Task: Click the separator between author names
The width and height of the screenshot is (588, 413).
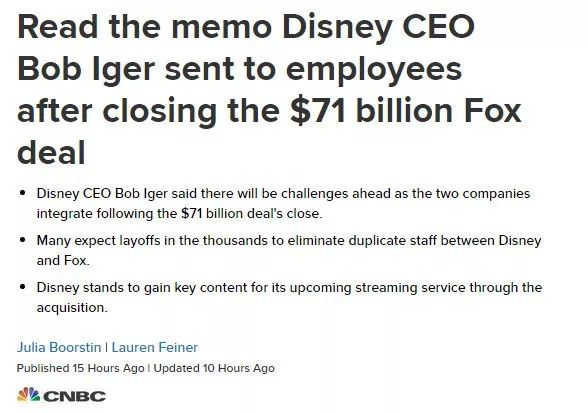Action: point(106,347)
